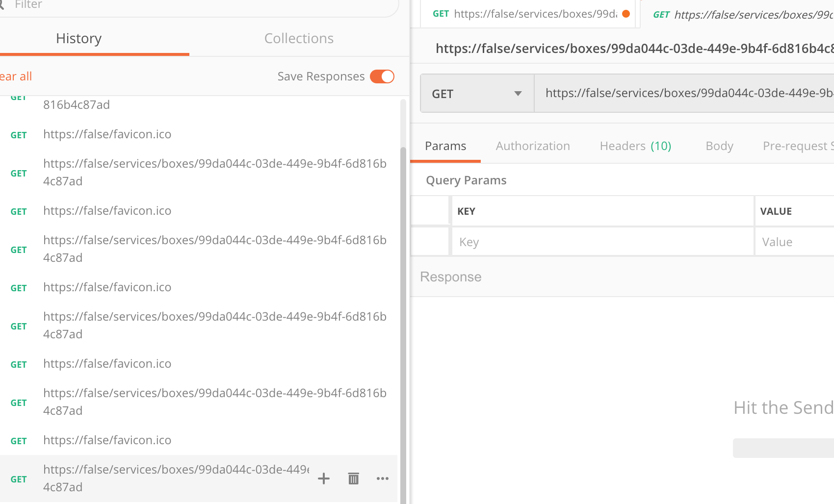Delete highlighted history entry with trash icon
The image size is (834, 504).
[x=353, y=478]
